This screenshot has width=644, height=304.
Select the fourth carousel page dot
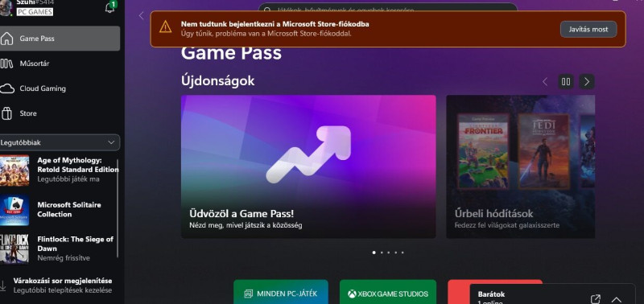click(x=395, y=253)
